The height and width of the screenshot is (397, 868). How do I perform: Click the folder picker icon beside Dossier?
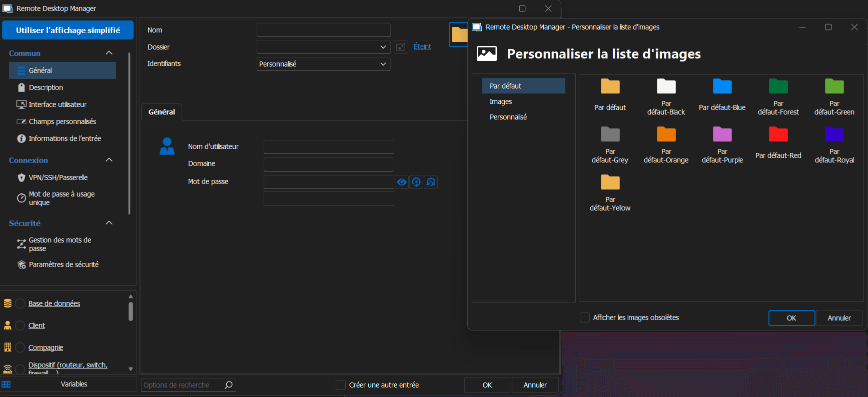coord(401,47)
